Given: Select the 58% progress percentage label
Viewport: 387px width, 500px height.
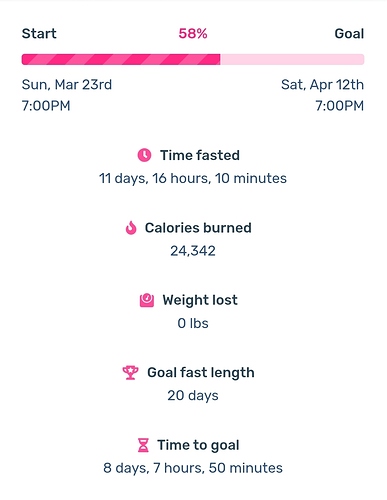Looking at the screenshot, I should 193,34.
